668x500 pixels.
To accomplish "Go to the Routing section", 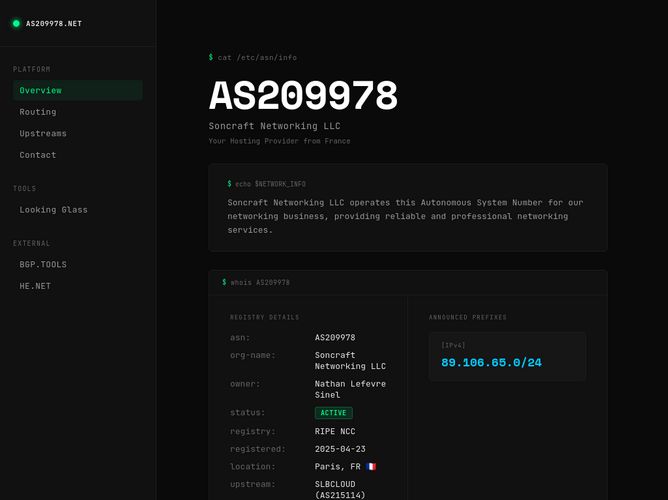I will point(78,112).
